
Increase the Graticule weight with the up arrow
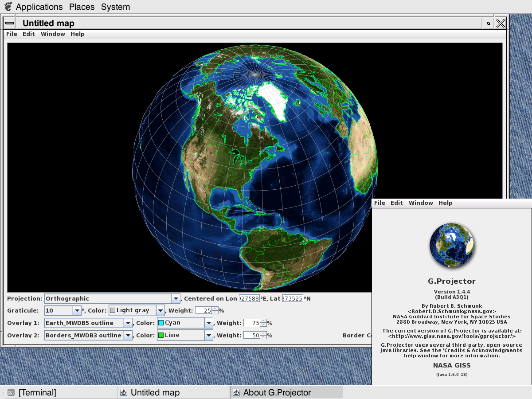click(215, 309)
